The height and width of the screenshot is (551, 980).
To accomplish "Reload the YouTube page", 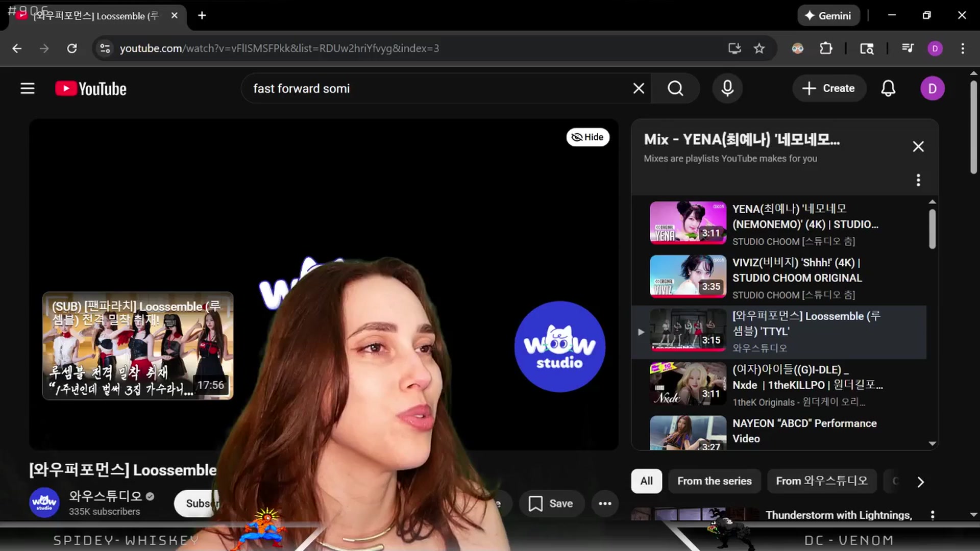I will 72,48.
